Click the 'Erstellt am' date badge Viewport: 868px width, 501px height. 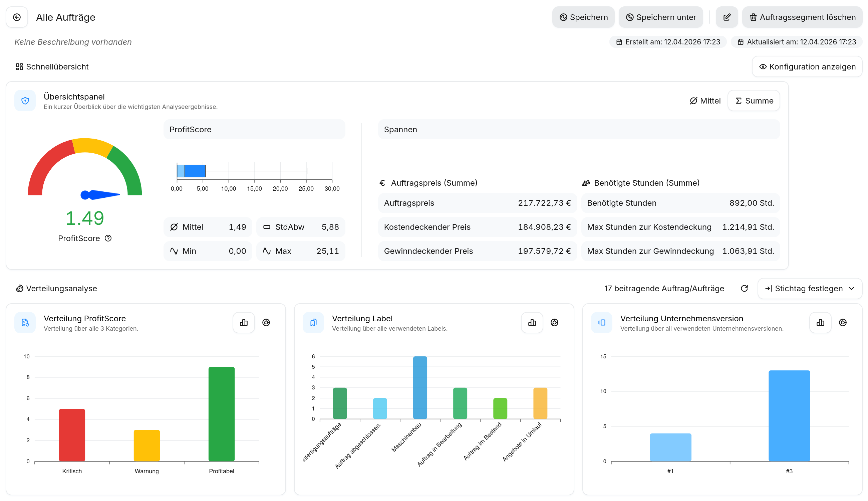pyautogui.click(x=667, y=42)
